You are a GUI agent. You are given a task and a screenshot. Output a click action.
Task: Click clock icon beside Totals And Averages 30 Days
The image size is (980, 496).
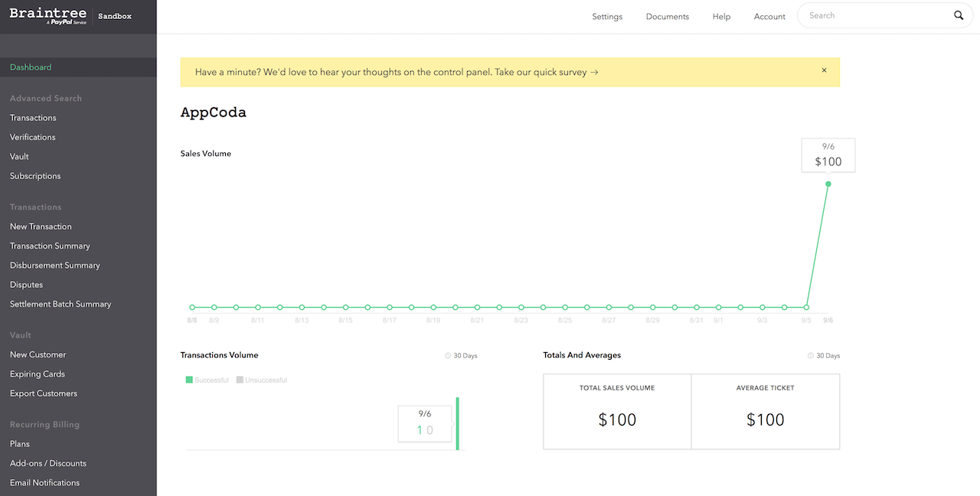(x=811, y=356)
